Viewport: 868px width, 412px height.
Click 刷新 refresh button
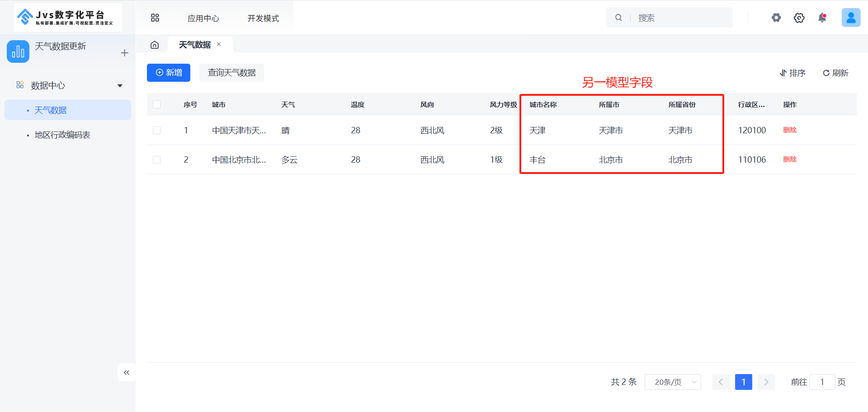[835, 73]
